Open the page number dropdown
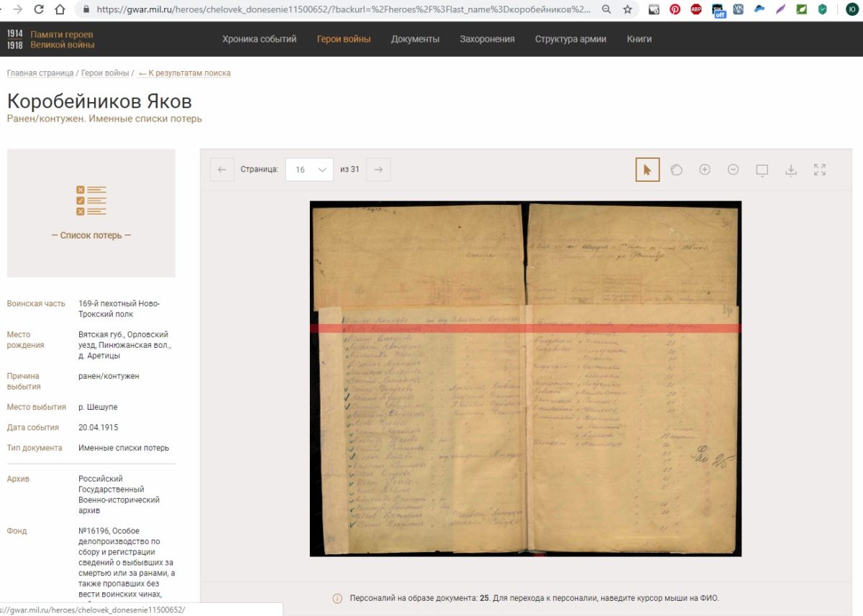This screenshot has height=616, width=863. 309,170
